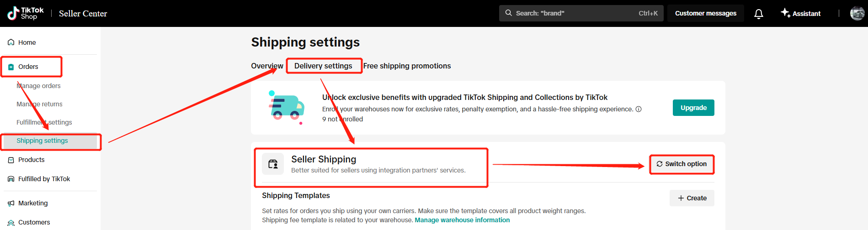Open Manage warehouse information link

[x=462, y=220]
